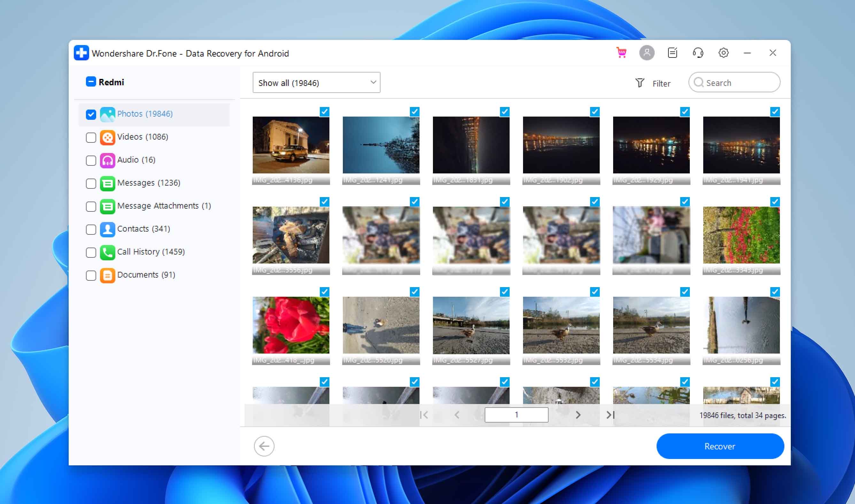Image resolution: width=855 pixels, height=504 pixels.
Task: Open the IMG_202..1831.jpg thumbnail
Action: point(471,145)
